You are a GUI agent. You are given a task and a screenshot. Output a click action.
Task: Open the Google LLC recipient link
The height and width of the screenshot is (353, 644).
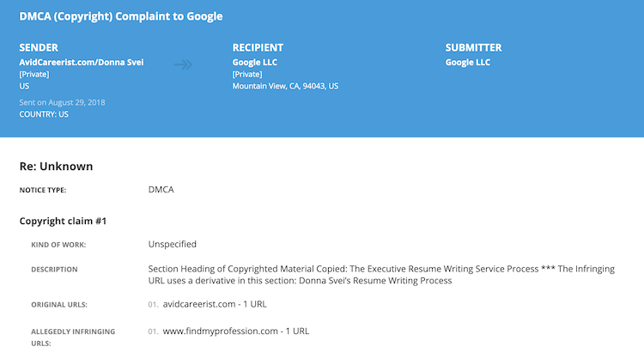click(255, 63)
